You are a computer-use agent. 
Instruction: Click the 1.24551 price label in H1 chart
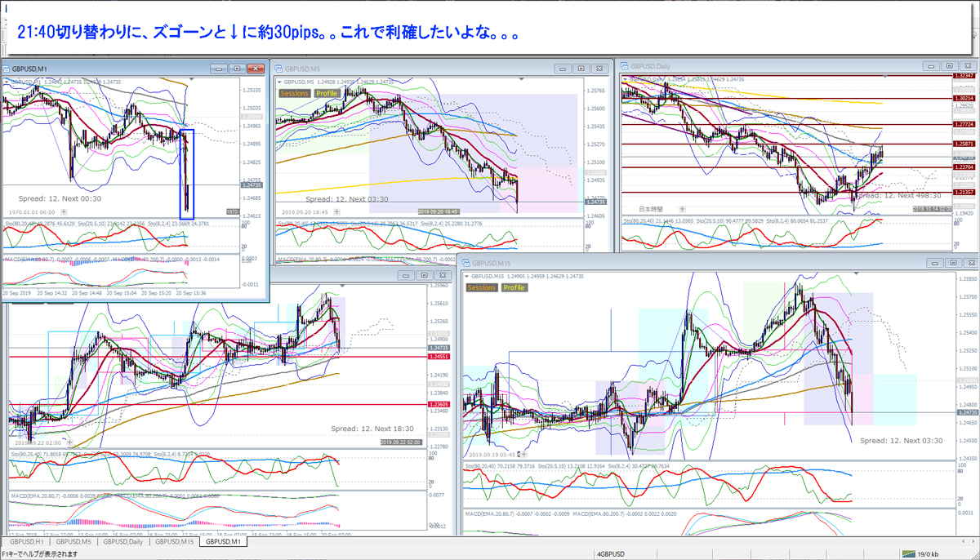(439, 357)
